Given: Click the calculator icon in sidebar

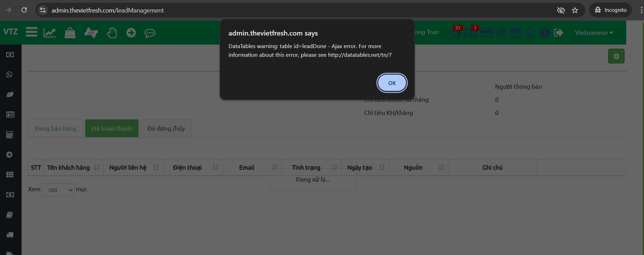Looking at the screenshot, I should (10, 135).
